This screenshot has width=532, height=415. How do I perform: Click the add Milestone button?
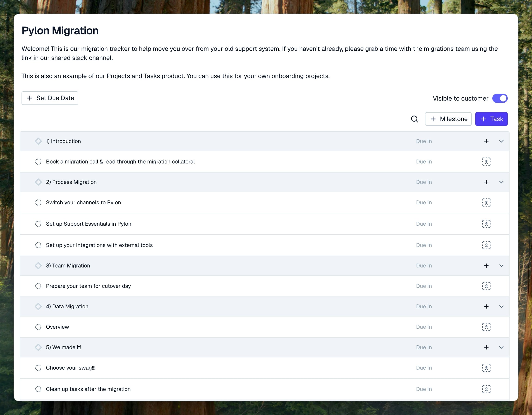(x=448, y=119)
